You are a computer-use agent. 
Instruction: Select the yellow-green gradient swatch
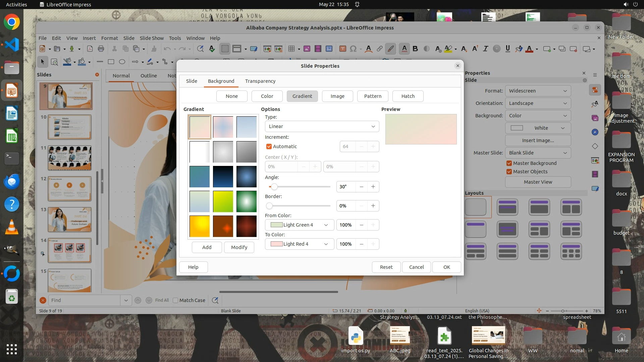223,201
